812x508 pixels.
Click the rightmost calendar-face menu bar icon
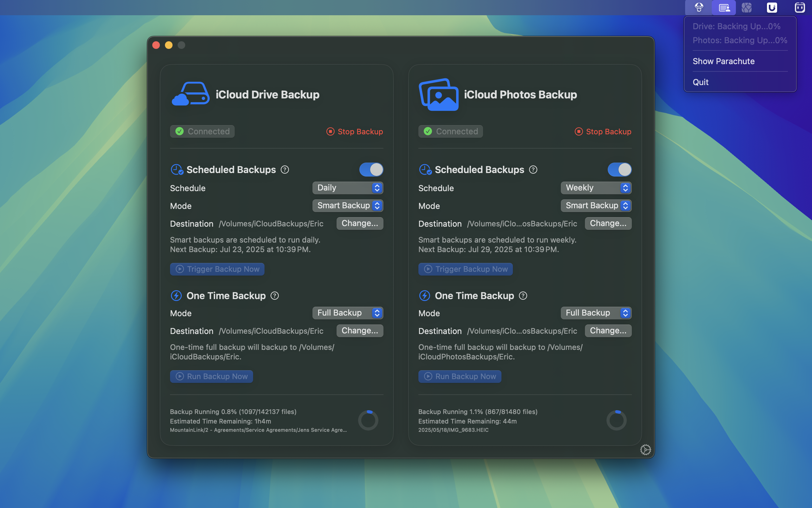[x=800, y=7]
